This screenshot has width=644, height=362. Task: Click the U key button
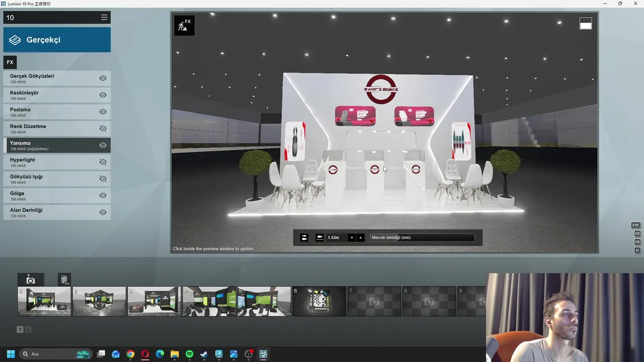click(637, 250)
